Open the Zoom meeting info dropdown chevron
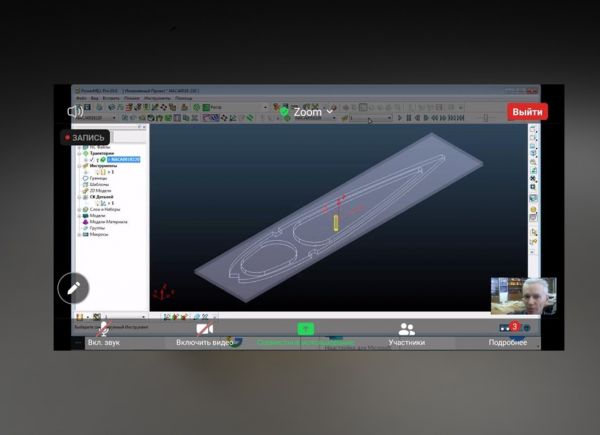Image resolution: width=600 pixels, height=435 pixels. point(331,112)
